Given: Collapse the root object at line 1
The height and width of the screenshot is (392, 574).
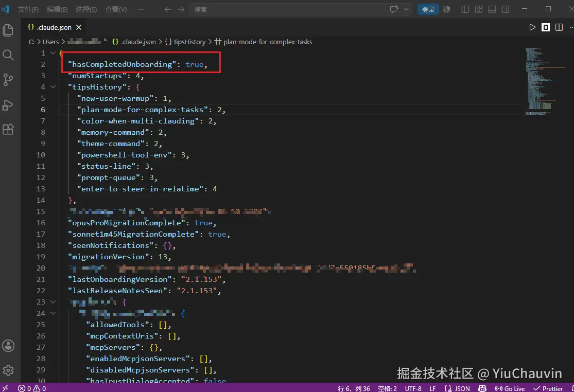Looking at the screenshot, I should 53,53.
